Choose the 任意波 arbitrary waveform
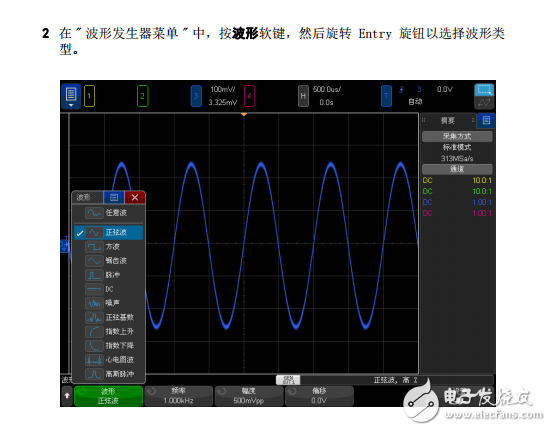Viewport: 551px width, 431px height. pos(109,213)
